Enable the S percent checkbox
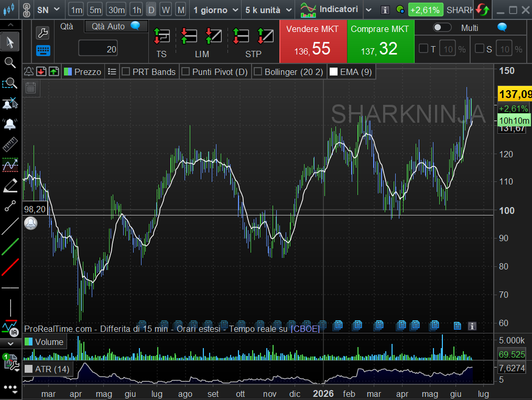Image resolution: width=532 pixels, height=400 pixels. tap(480, 49)
